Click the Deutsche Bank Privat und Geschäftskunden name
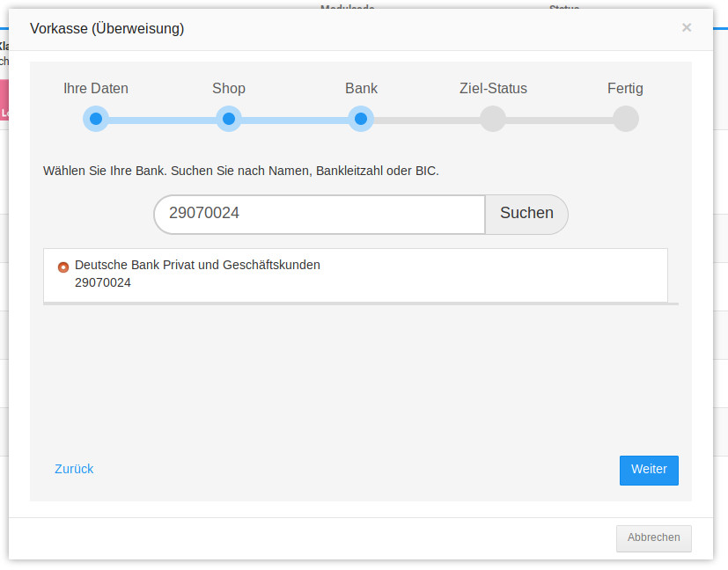Image resolution: width=728 pixels, height=570 pixels. pyautogui.click(x=197, y=265)
